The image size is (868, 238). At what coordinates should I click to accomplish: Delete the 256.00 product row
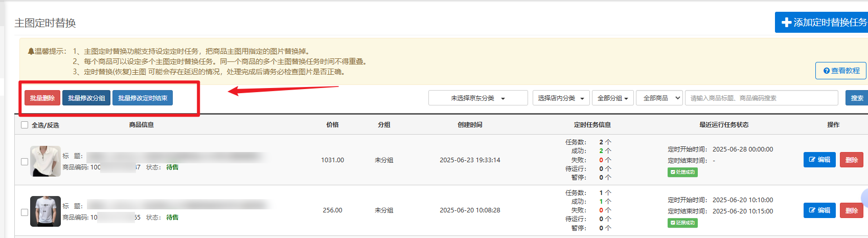(x=851, y=210)
